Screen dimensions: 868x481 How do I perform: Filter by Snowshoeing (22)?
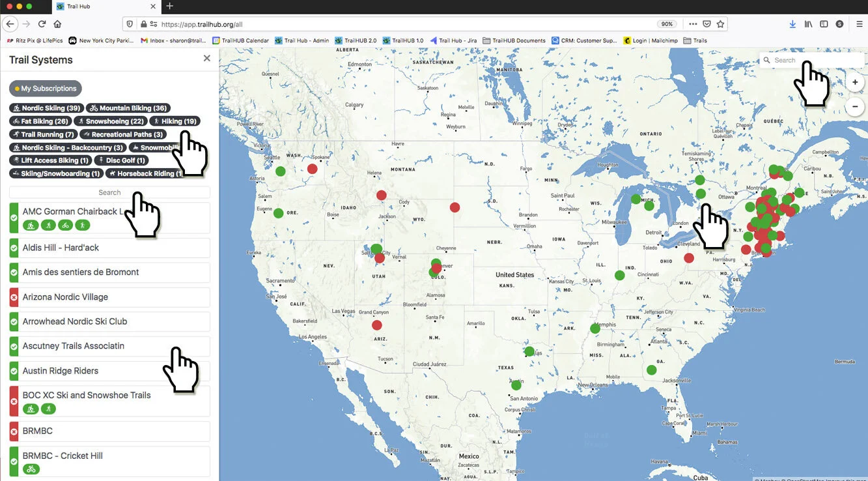110,121
